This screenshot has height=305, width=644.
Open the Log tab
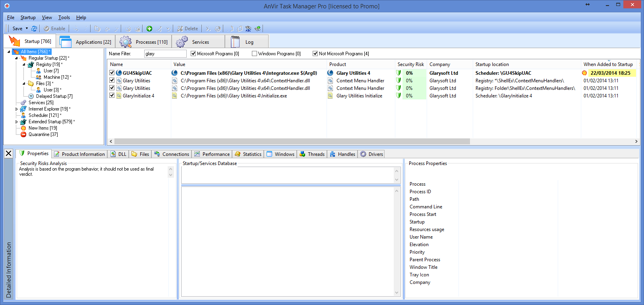[247, 42]
